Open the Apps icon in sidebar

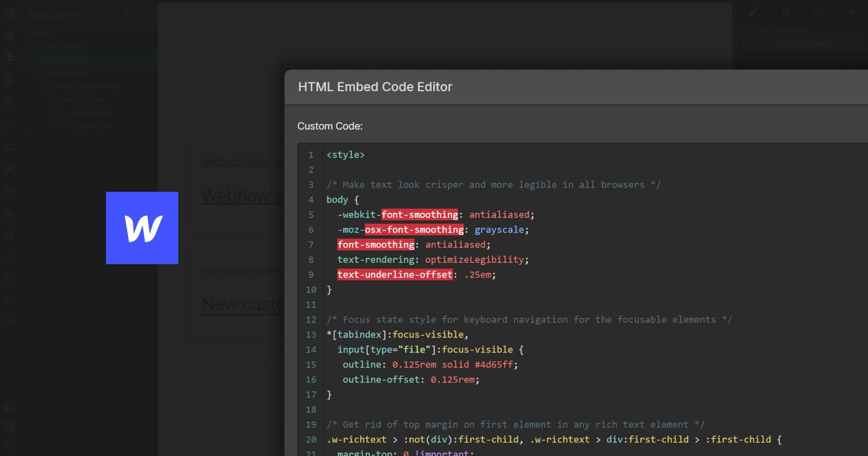point(10,213)
